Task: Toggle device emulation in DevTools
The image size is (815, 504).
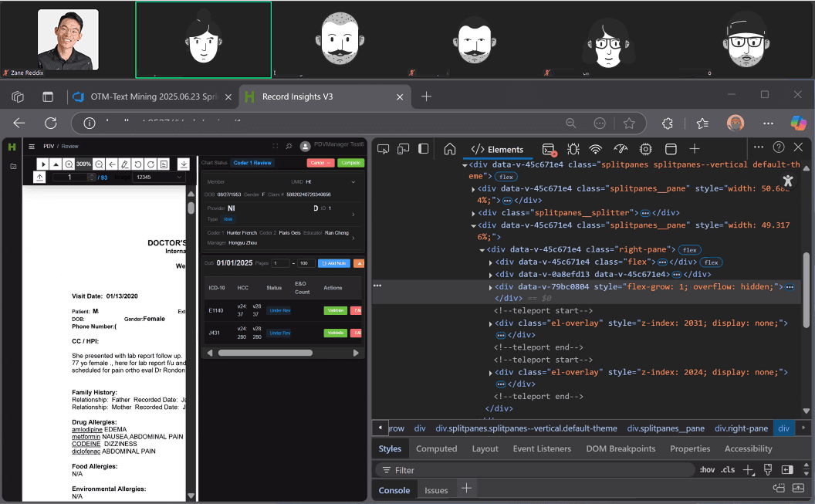Action: tap(403, 149)
